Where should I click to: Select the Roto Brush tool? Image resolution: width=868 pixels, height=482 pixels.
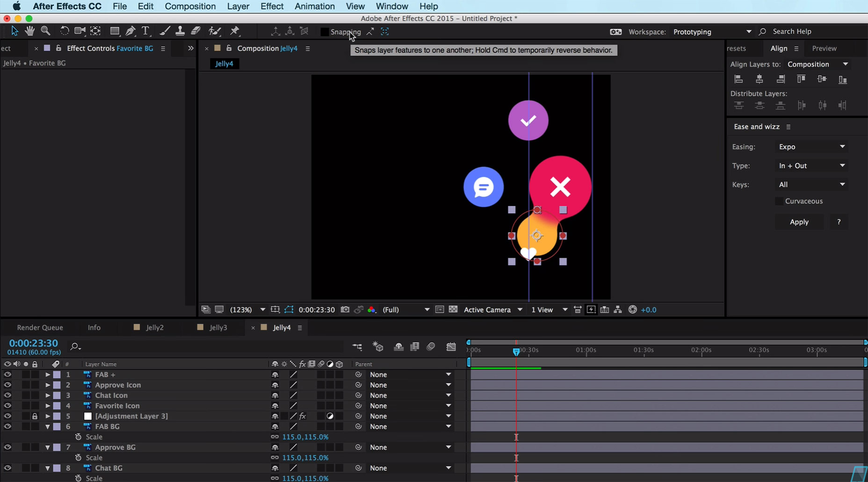[x=215, y=31]
